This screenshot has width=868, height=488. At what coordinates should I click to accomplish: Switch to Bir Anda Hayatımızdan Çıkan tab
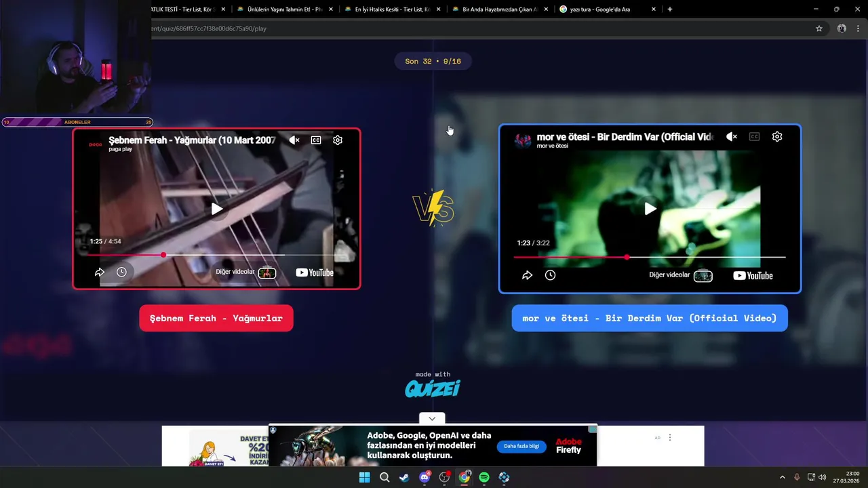point(500,9)
